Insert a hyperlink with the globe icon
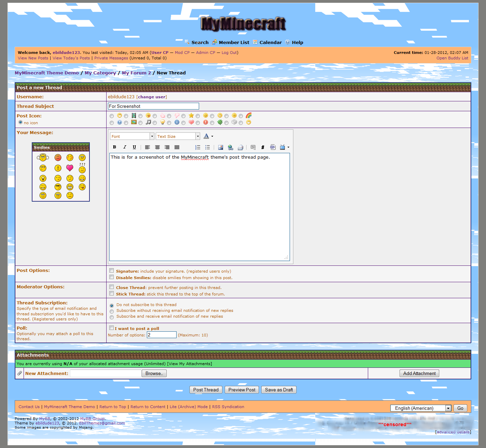486x448 pixels. [231, 147]
